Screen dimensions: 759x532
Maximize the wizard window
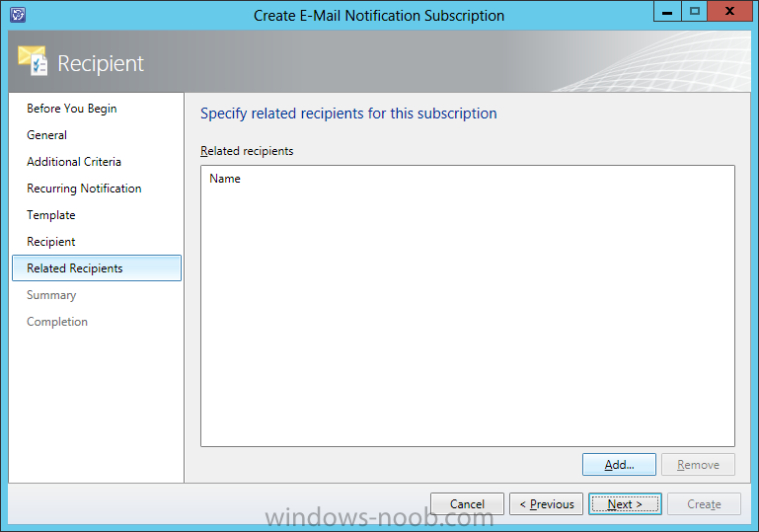pyautogui.click(x=694, y=12)
